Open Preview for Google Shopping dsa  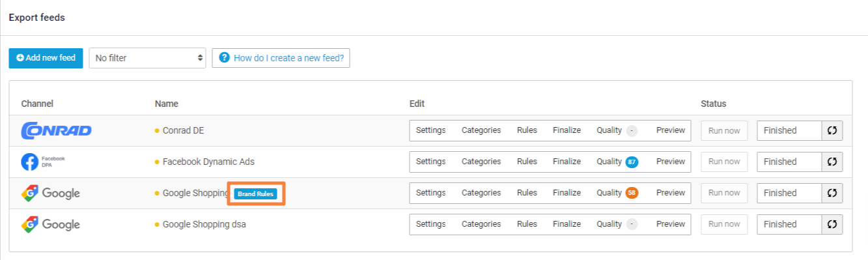coord(671,224)
